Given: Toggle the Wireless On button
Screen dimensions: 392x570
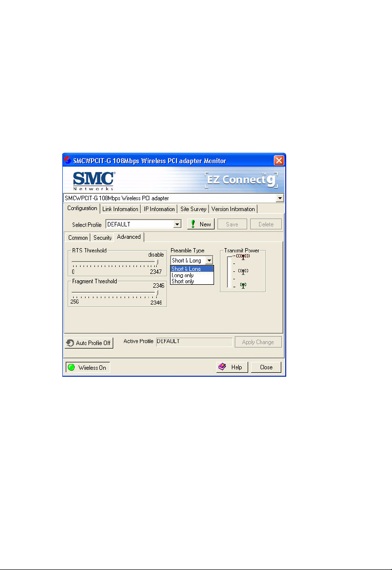Looking at the screenshot, I should [87, 367].
